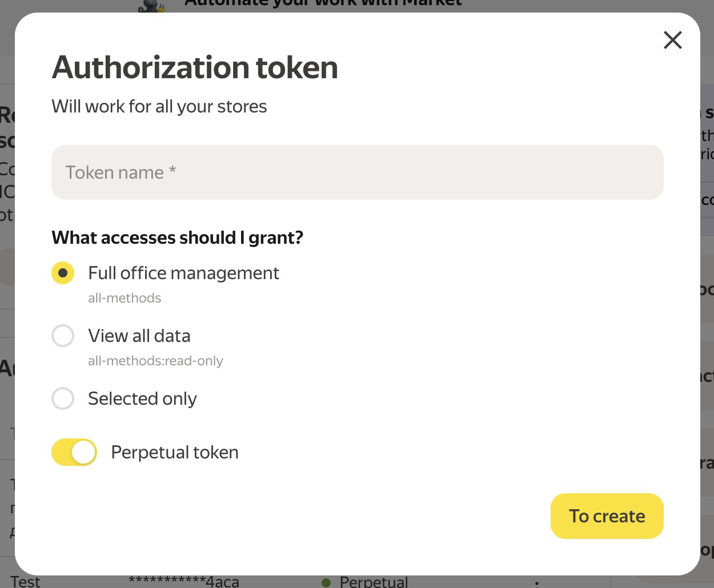714x588 pixels.
Task: Click the Selected only label text
Action: (x=142, y=398)
